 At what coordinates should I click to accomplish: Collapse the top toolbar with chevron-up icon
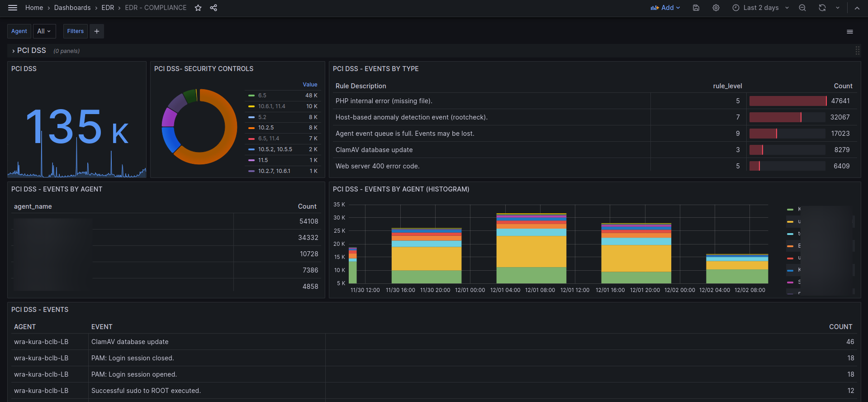point(857,8)
